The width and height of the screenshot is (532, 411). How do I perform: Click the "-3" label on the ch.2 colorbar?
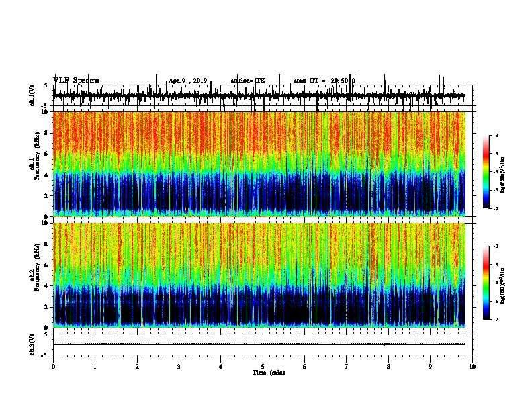[496, 246]
